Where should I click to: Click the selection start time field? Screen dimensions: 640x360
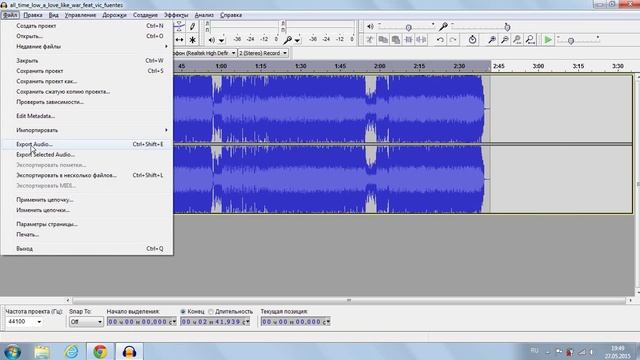pos(142,322)
